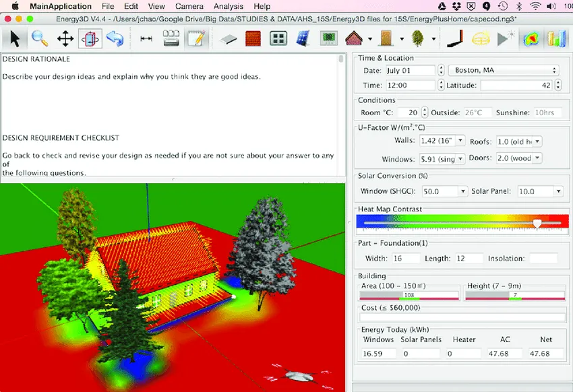Click the Date field showing July 01
Screen dimensions: 573x392
tap(410, 71)
